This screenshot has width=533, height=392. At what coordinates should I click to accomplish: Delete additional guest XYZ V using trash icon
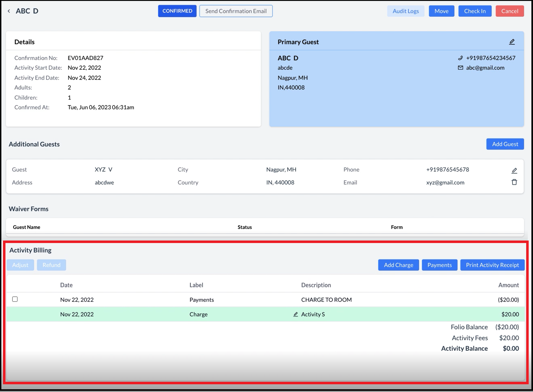point(515,182)
